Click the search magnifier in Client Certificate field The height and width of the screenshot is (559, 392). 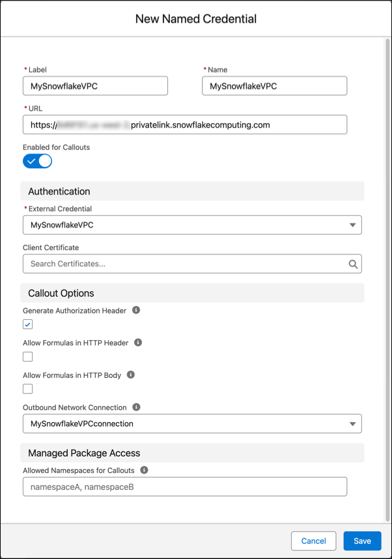[353, 264]
